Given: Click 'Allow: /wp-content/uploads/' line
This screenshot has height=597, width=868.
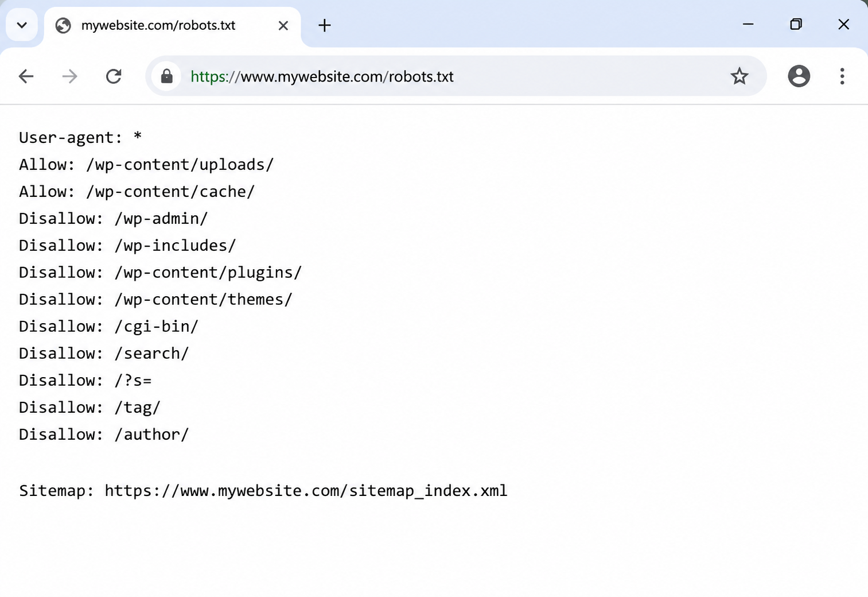Looking at the screenshot, I should [x=147, y=165].
